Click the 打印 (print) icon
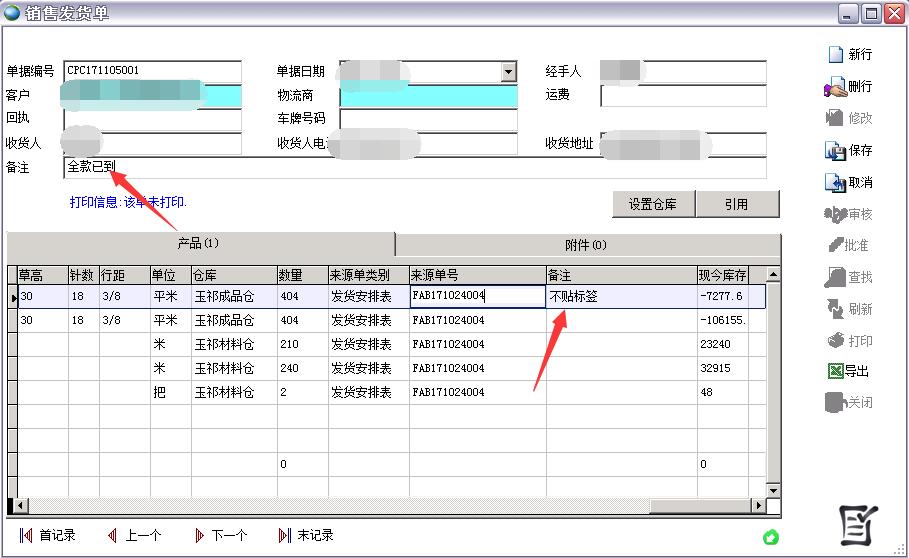The width and height of the screenshot is (909, 558). pyautogui.click(x=835, y=341)
